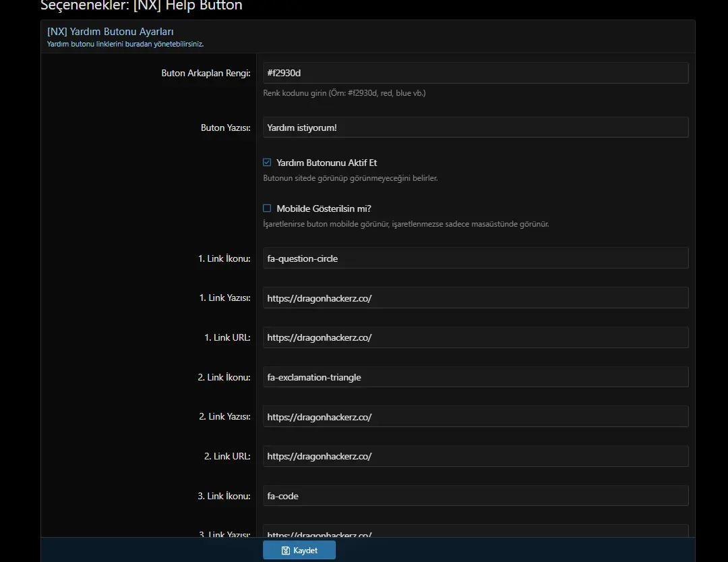Click the Buton Yazısı text field
This screenshot has width=728, height=562.
tap(475, 128)
